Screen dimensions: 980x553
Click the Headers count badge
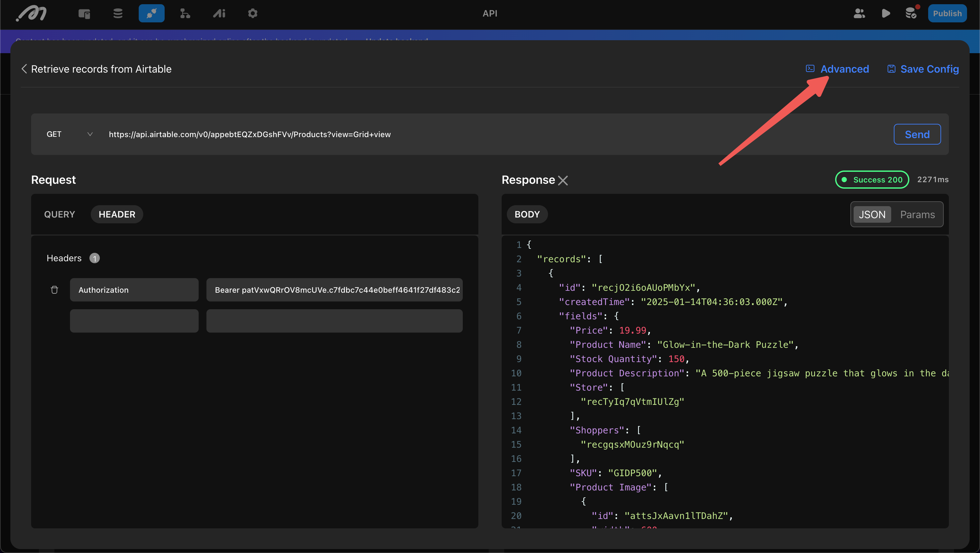point(94,258)
